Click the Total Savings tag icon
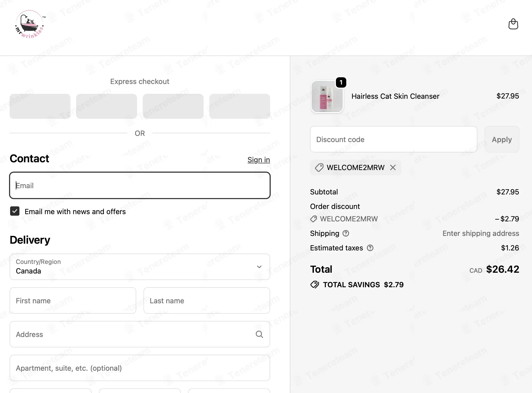 [x=315, y=285]
